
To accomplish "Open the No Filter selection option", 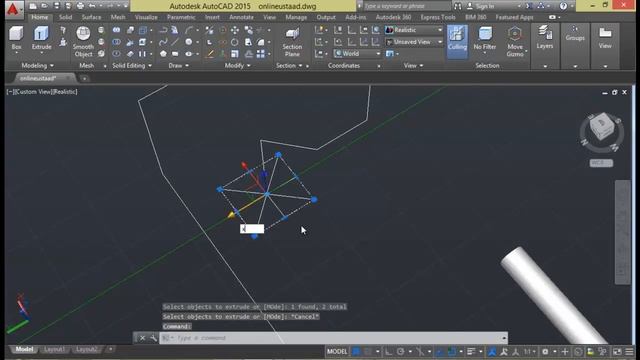I will pos(485,39).
